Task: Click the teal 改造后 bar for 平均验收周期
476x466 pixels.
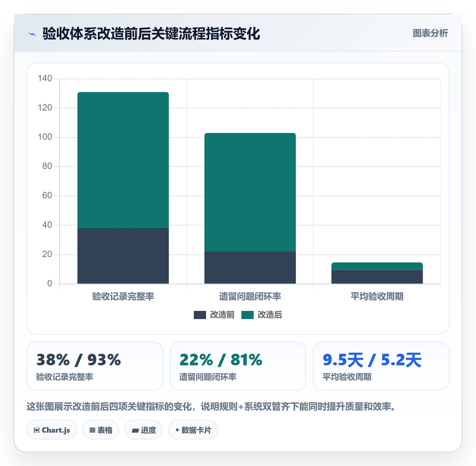Action: (x=377, y=266)
